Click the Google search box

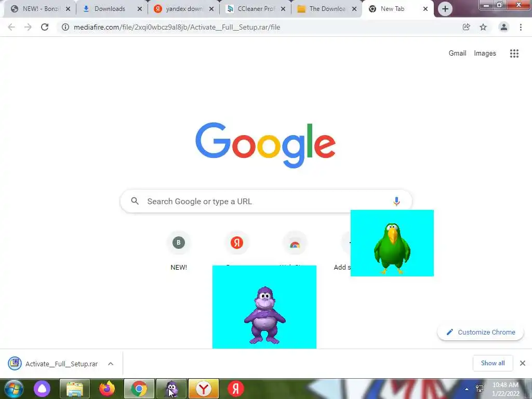coord(266,201)
